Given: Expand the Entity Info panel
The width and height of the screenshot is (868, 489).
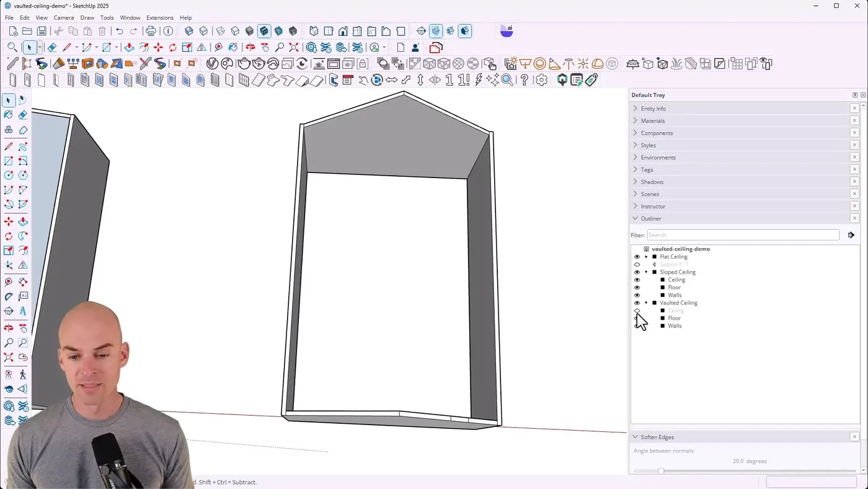Looking at the screenshot, I should [653, 109].
